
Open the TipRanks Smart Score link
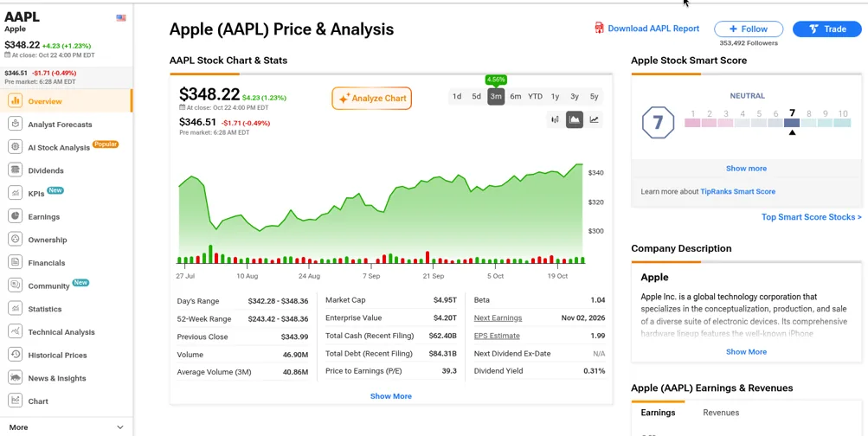tap(737, 191)
